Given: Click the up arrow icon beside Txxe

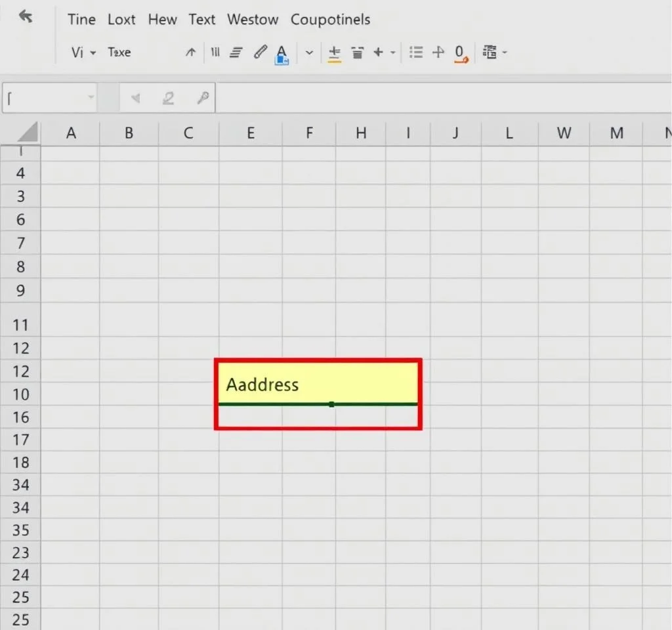Looking at the screenshot, I should (190, 52).
